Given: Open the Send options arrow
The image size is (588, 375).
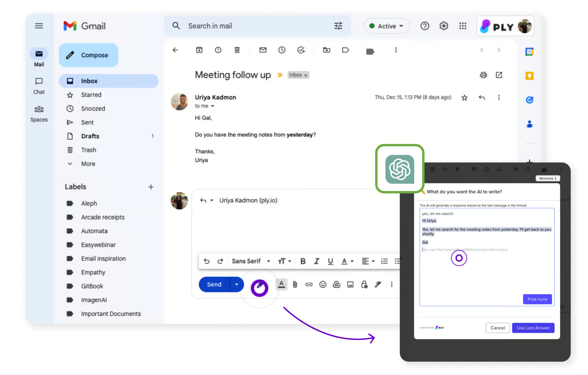Looking at the screenshot, I should 237,285.
